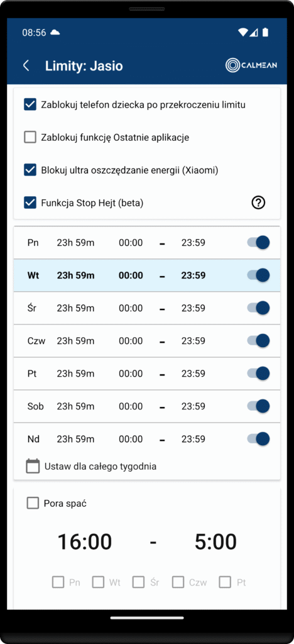
Task: Tap the back arrow icon
Action: point(26,65)
